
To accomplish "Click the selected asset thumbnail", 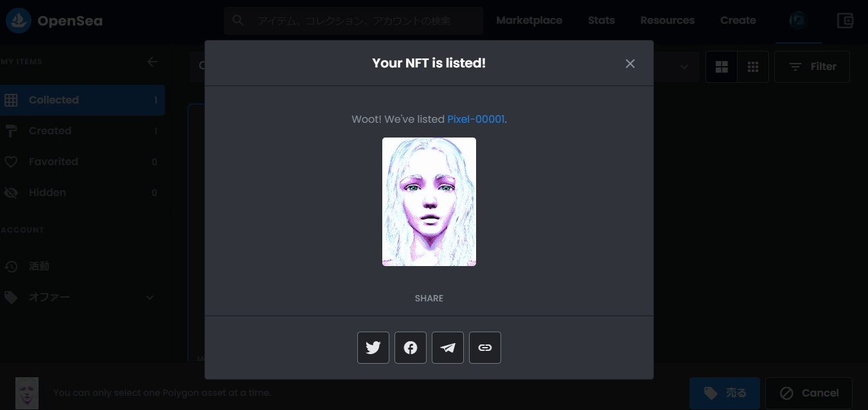I will [27, 393].
